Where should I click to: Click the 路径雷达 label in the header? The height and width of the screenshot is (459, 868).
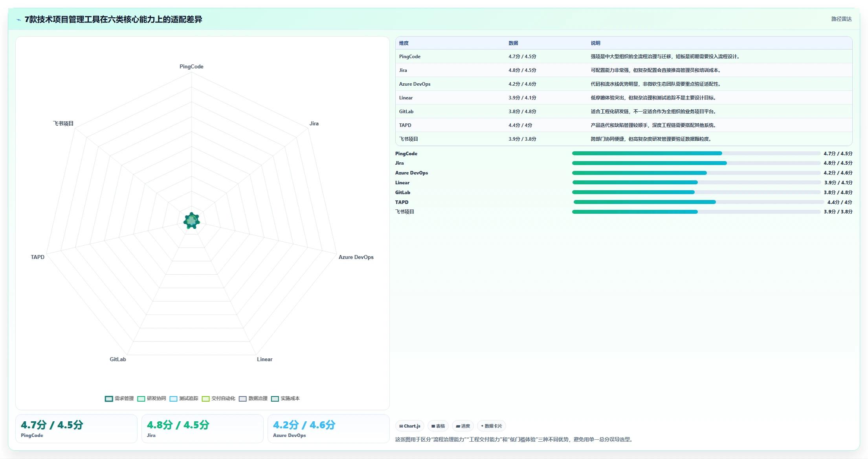point(841,19)
